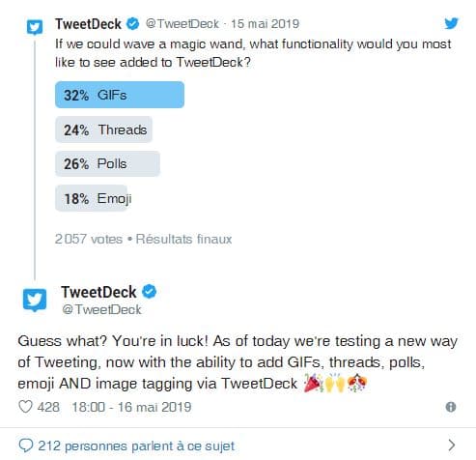This screenshot has width=476, height=460.
Task: Click the verified badge beside the lower TweetDeck name
Action: [x=150, y=292]
